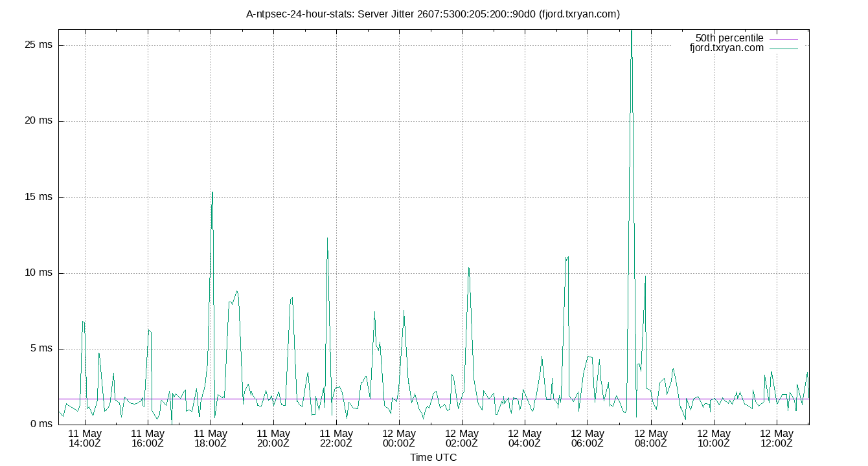Click the '20 ms' y-axis label
Screen dimensions: 868x466
tap(39, 121)
